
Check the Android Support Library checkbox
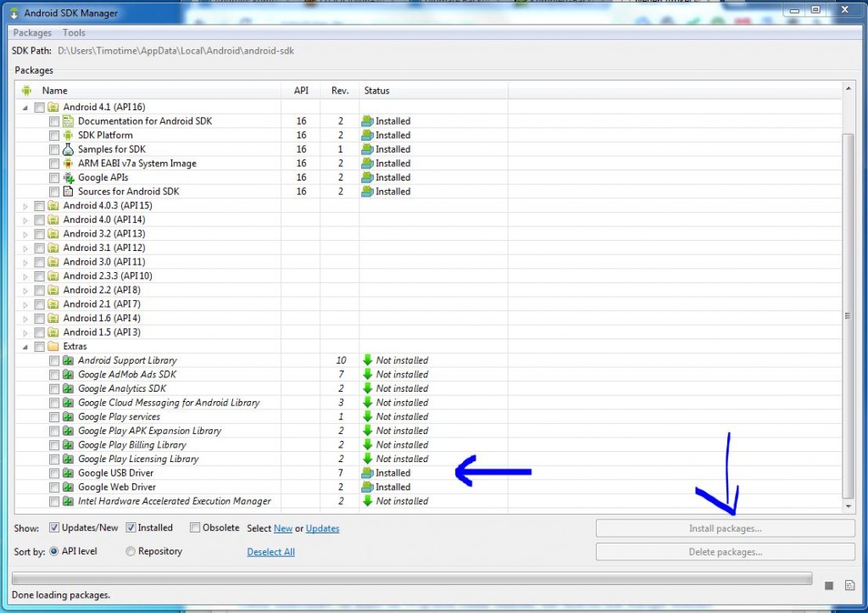coord(53,361)
